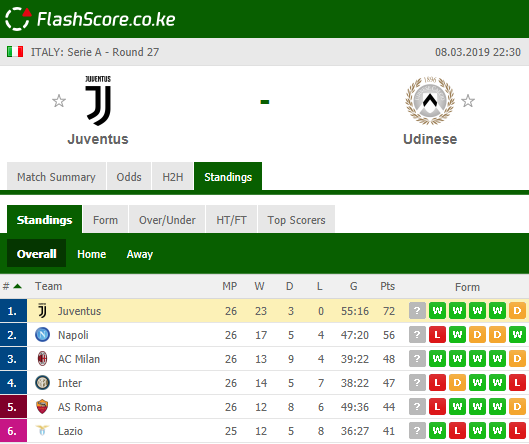Click the AS Roma crest icon
Viewport: 529px width, 444px height.
click(x=42, y=407)
